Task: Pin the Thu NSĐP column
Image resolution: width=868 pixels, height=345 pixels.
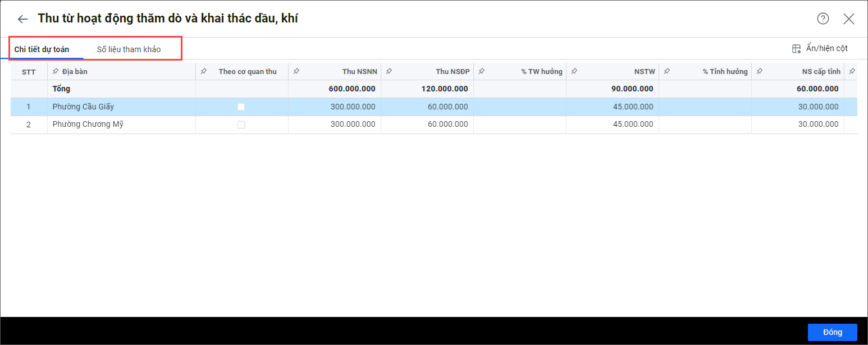Action: [x=389, y=71]
